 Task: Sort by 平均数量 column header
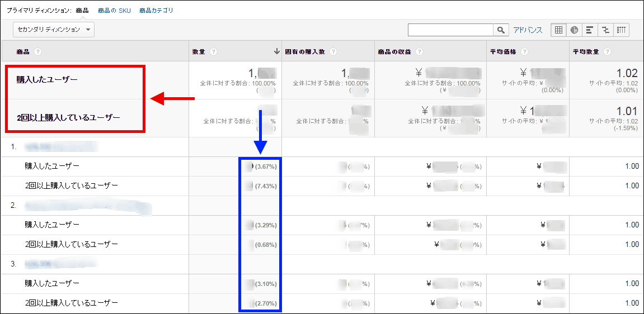click(x=586, y=52)
